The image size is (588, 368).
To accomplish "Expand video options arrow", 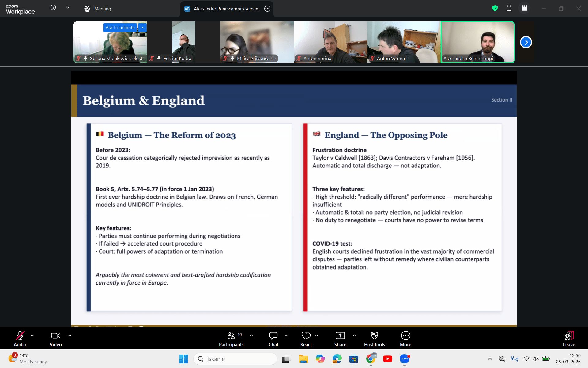I will click(70, 335).
